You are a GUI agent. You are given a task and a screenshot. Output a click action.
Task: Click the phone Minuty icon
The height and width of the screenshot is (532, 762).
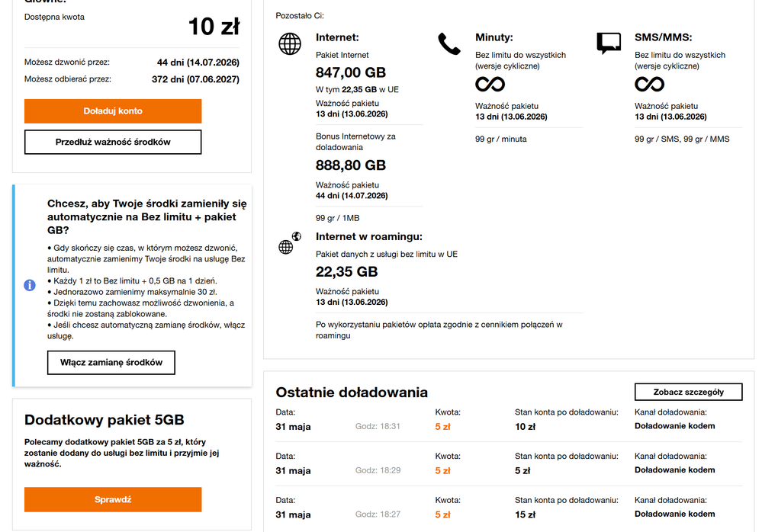pos(449,44)
